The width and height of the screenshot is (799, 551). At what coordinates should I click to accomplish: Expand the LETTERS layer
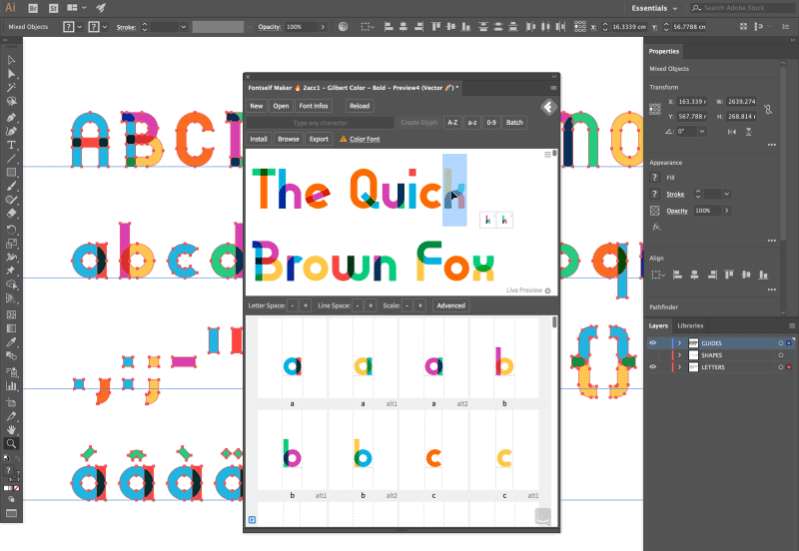point(680,367)
